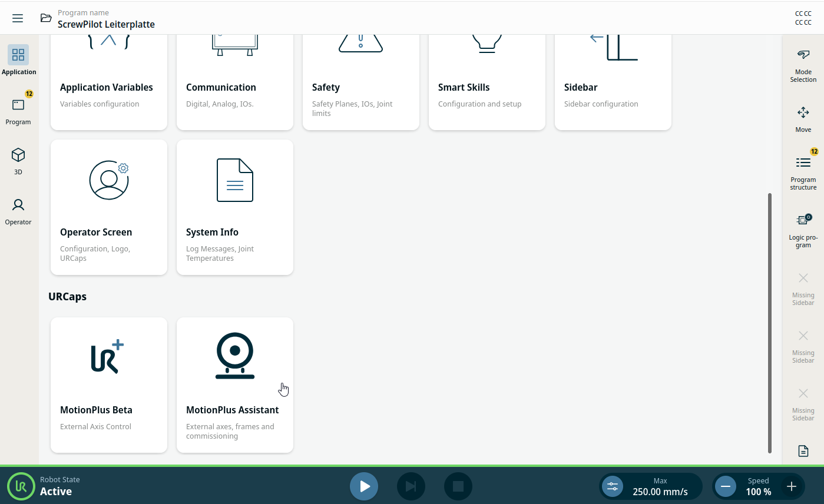Launch the MotionPlus Assistant URCap icon

point(235,356)
